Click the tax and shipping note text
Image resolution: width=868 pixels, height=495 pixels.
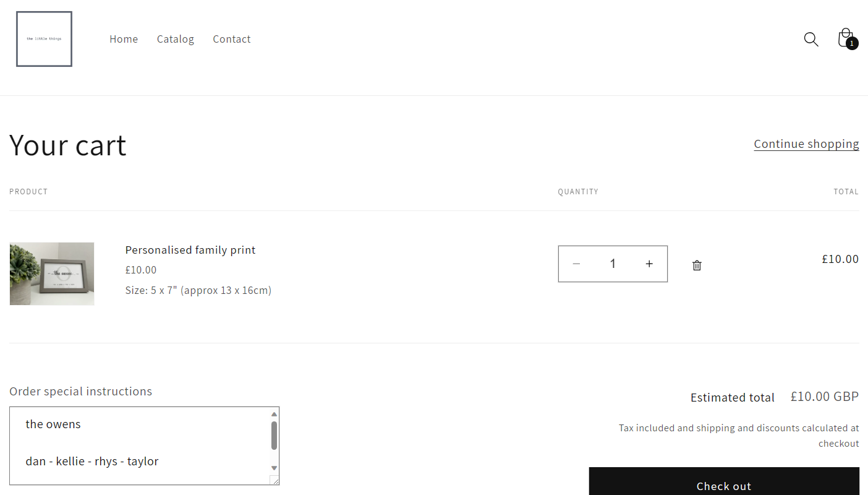[739, 436]
